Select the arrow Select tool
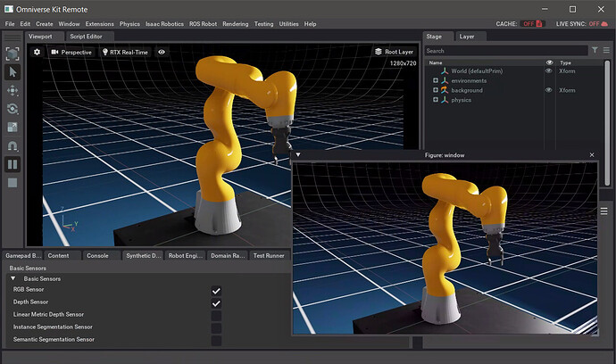The height and width of the screenshot is (364, 616). tap(12, 72)
